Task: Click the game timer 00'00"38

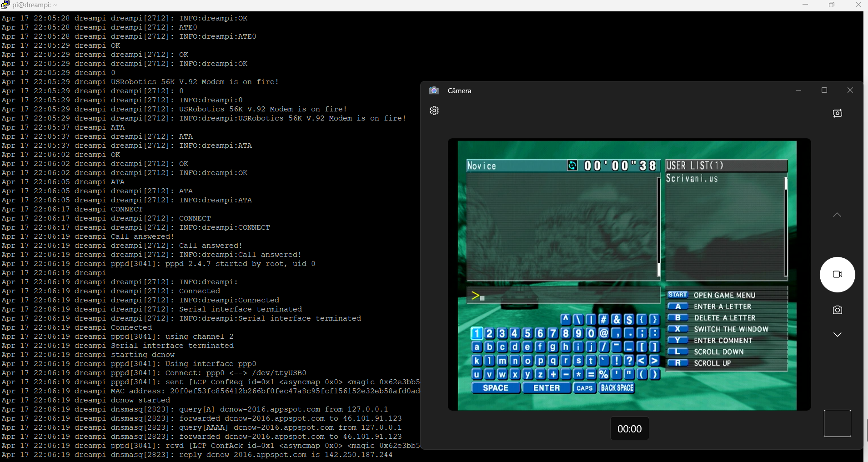Action: (620, 166)
